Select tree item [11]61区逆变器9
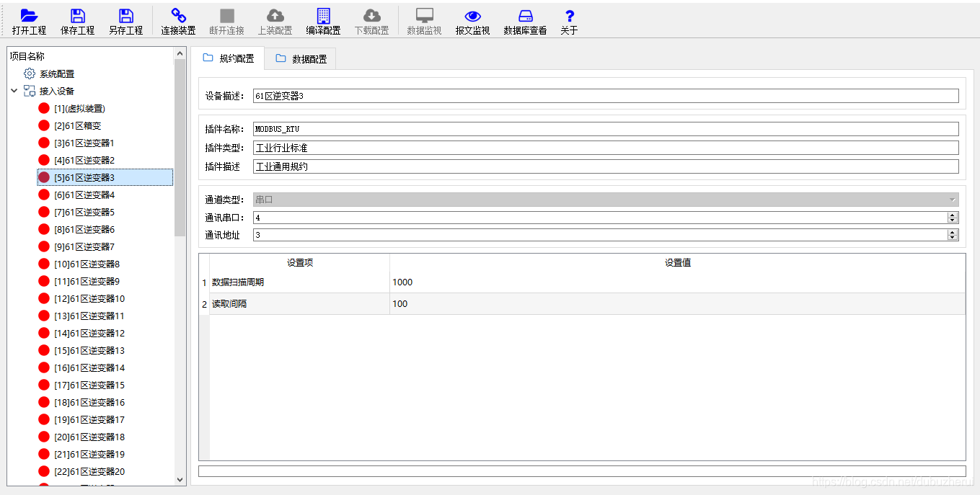 (x=87, y=281)
